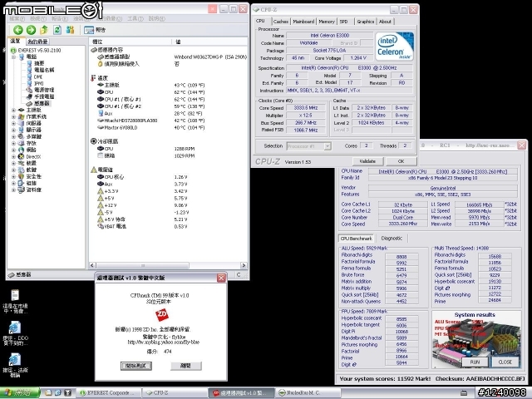
Task: Expand the Multimedia (多媒體) tree node
Action: tap(13, 136)
